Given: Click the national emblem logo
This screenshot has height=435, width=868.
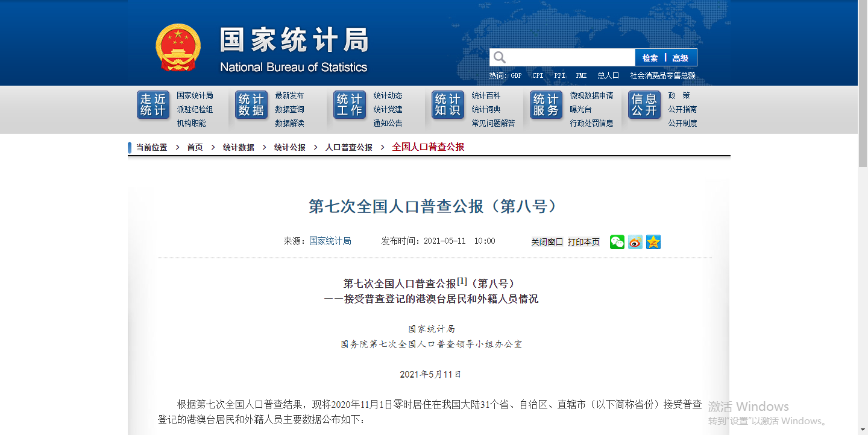Looking at the screenshot, I should (x=178, y=48).
